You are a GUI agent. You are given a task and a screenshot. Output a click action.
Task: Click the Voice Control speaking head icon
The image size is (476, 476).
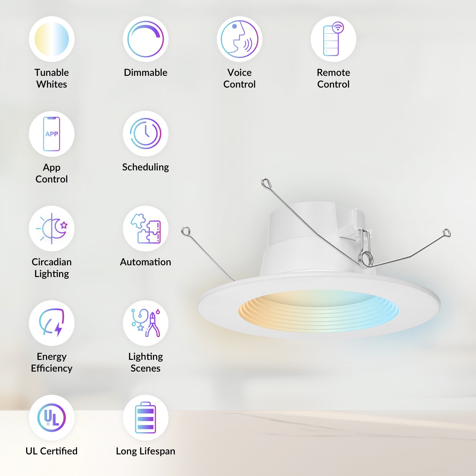click(x=240, y=39)
